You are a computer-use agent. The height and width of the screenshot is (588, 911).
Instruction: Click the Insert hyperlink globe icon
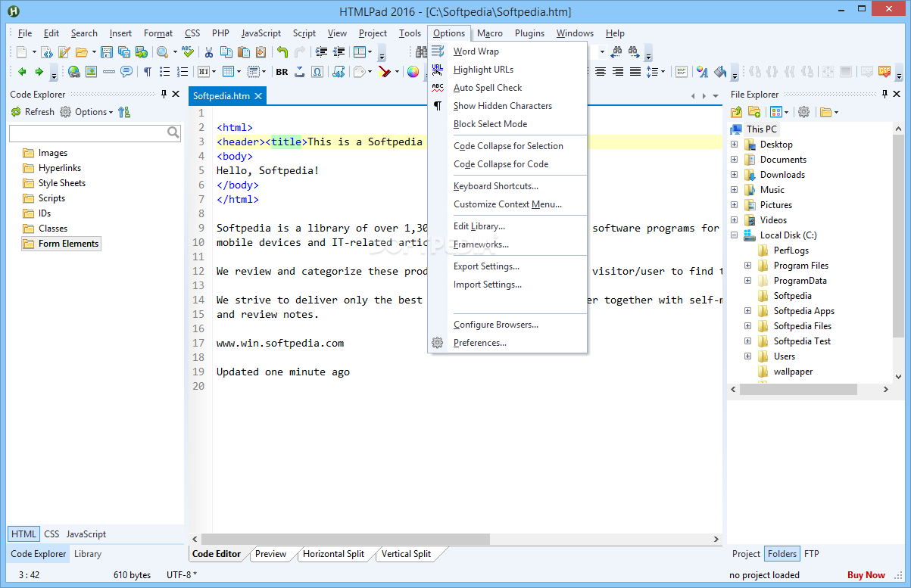[73, 72]
